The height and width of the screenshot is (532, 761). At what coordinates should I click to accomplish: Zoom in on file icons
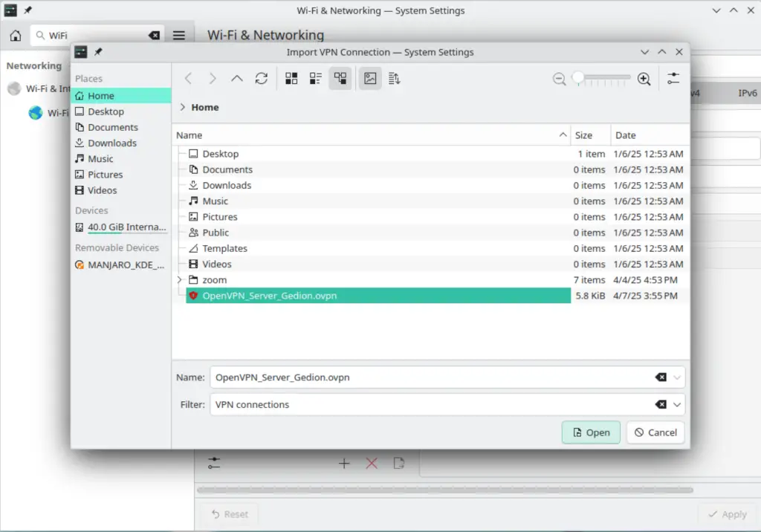[644, 78]
